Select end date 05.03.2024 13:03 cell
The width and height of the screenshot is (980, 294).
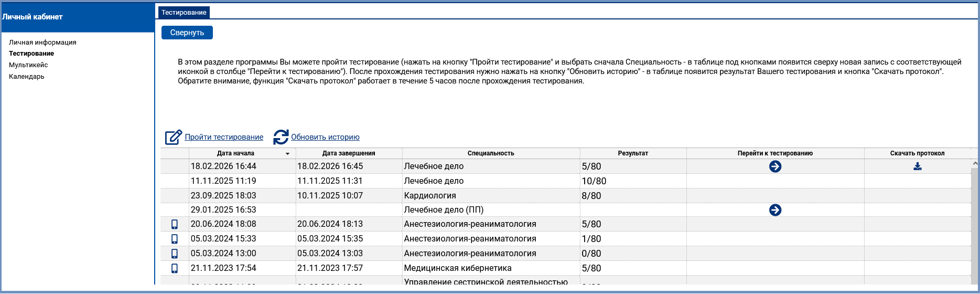point(349,254)
